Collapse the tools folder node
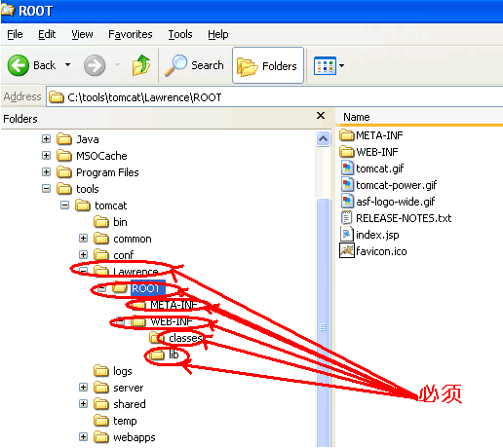Screen dimensions: 503x448 [46, 188]
